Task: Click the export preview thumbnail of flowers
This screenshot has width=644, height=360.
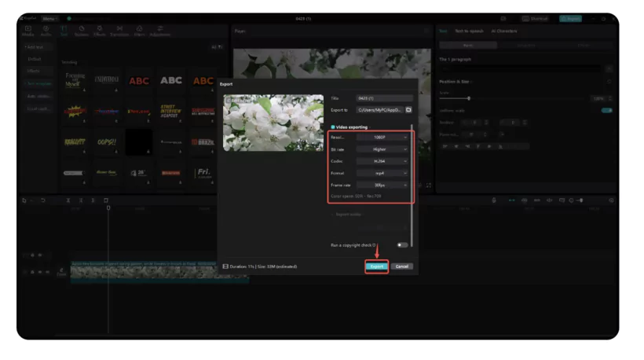Action: pos(273,123)
